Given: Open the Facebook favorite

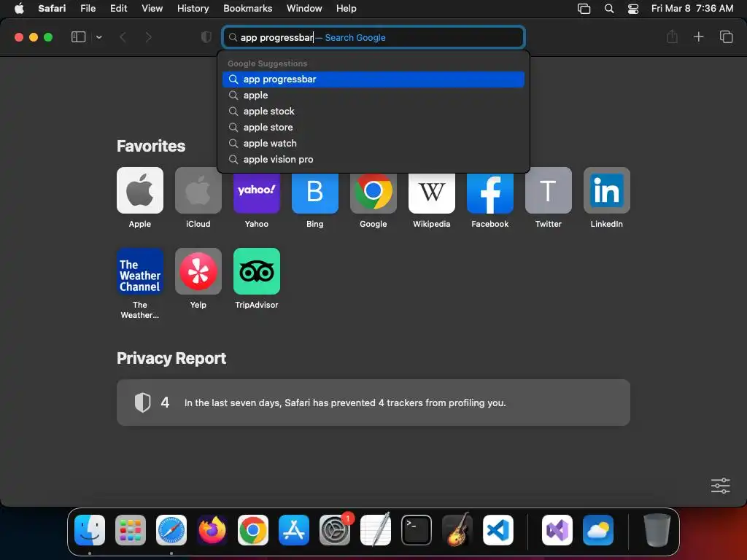Looking at the screenshot, I should [x=489, y=192].
